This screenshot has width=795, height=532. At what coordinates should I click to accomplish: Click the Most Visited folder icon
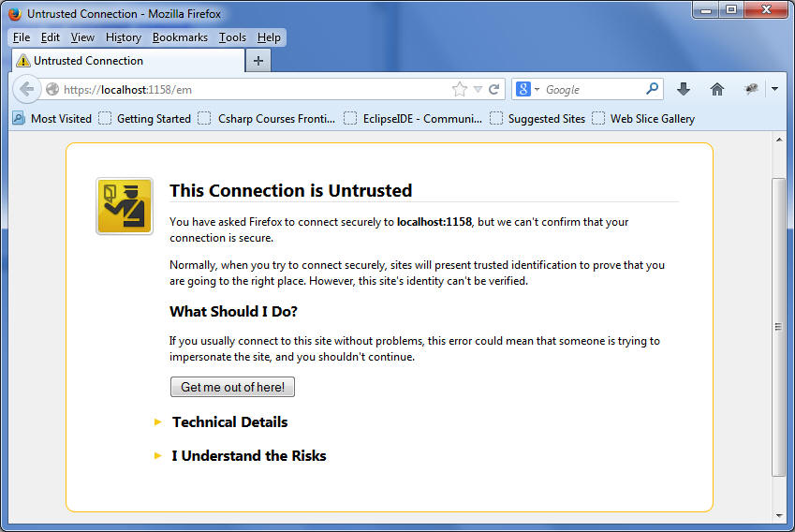19,118
